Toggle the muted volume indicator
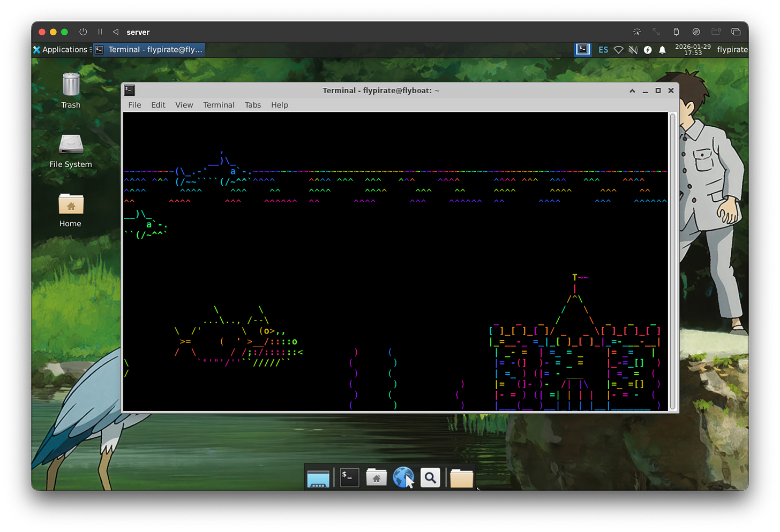The width and height of the screenshot is (780, 532). (633, 50)
